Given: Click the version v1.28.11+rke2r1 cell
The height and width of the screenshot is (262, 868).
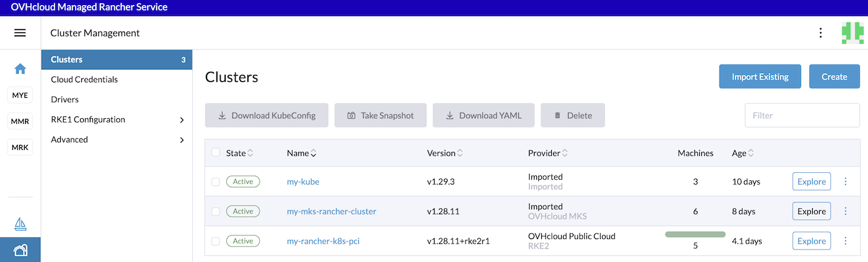Looking at the screenshot, I should (458, 242).
